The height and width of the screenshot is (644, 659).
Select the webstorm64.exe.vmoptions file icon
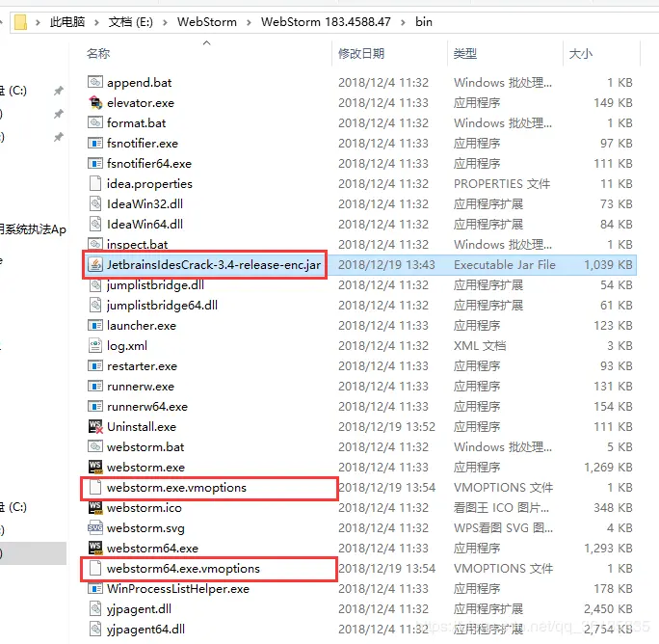(95, 568)
